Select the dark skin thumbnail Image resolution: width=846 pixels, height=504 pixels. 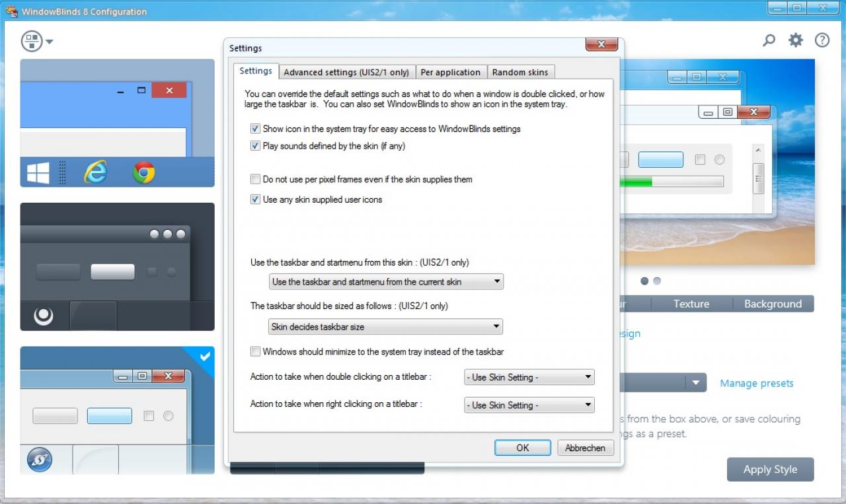117,267
